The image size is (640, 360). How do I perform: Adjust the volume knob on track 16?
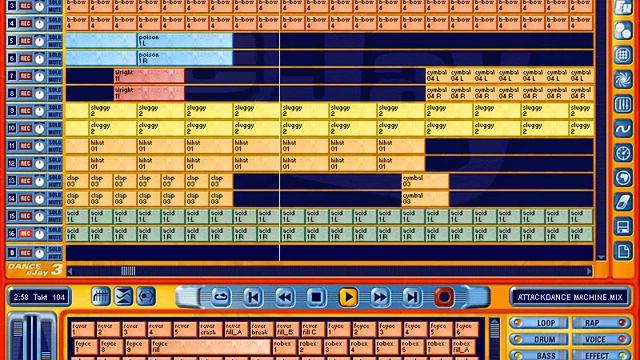[x=40, y=234]
